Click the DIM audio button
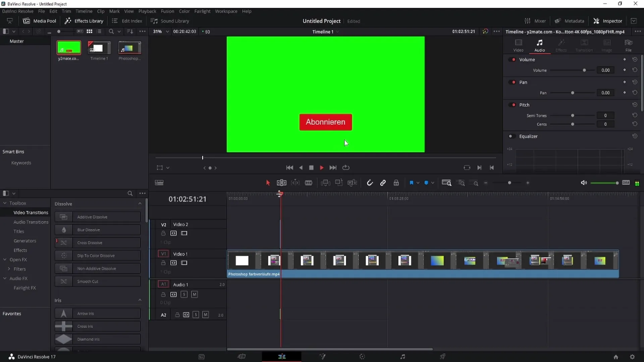This screenshot has width=644, height=362. pos(626,183)
